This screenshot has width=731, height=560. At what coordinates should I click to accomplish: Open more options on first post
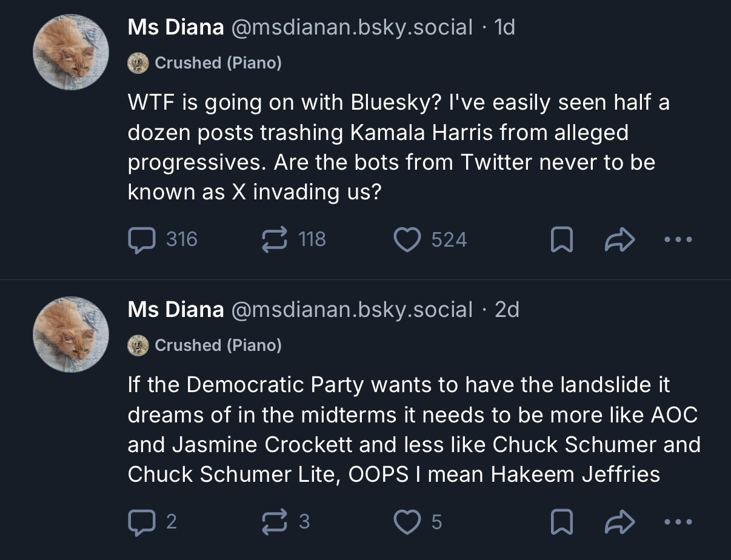click(x=678, y=240)
